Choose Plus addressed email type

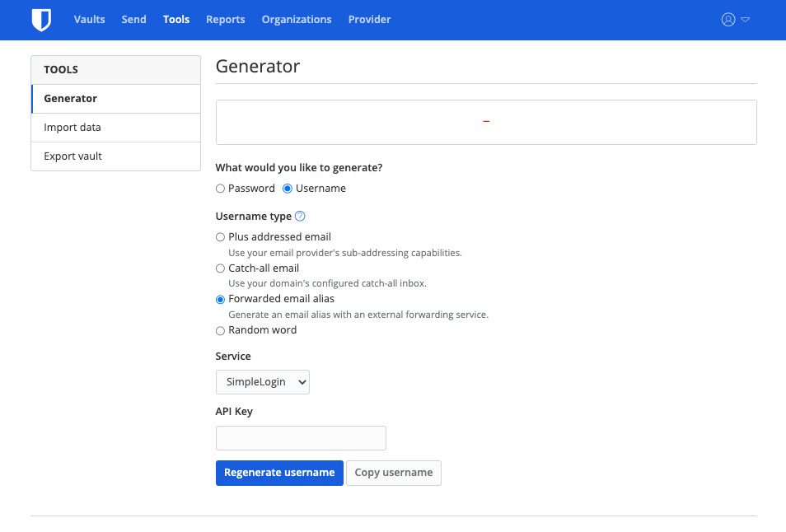(x=220, y=237)
